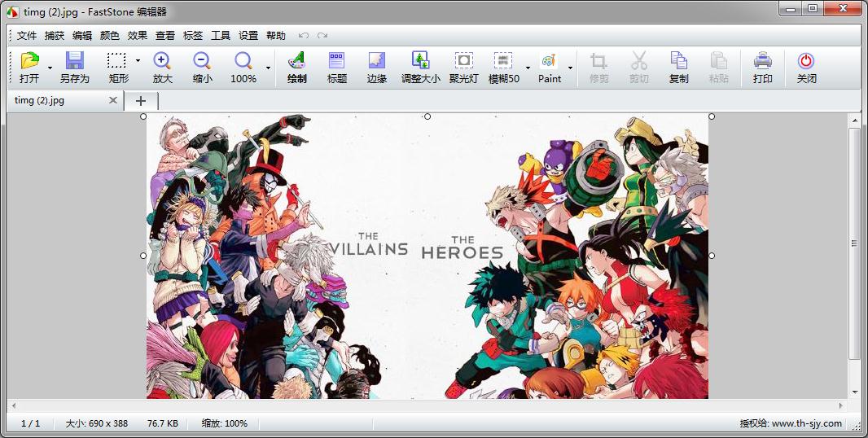Image resolution: width=868 pixels, height=438 pixels.
Task: Open the 查看 menu
Action: [x=165, y=36]
